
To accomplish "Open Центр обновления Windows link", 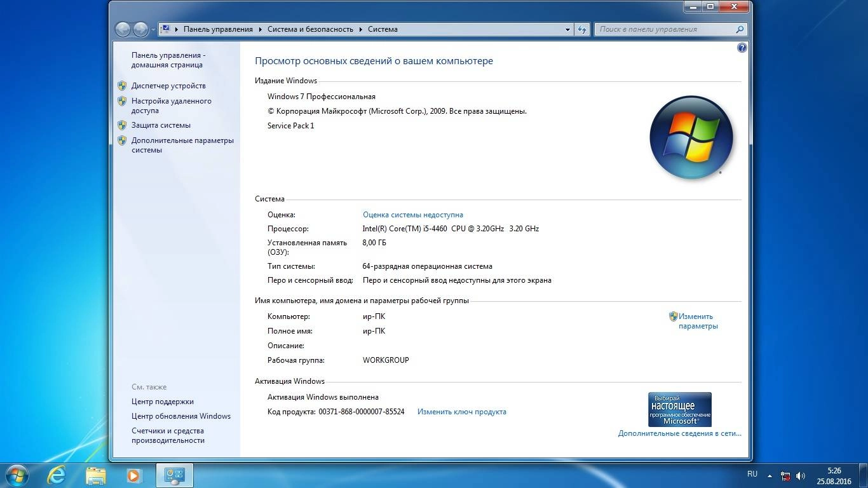I will coord(181,416).
